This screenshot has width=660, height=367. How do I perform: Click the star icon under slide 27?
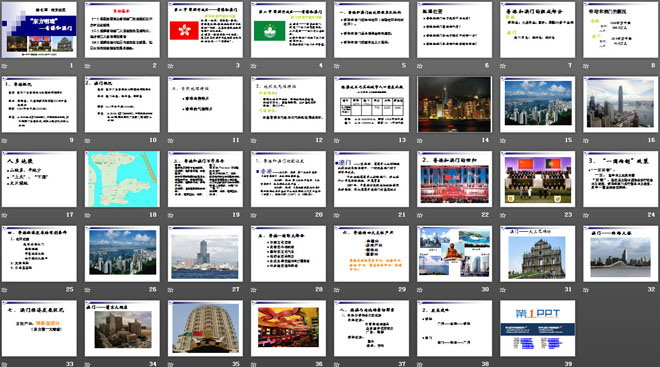pos(170,290)
